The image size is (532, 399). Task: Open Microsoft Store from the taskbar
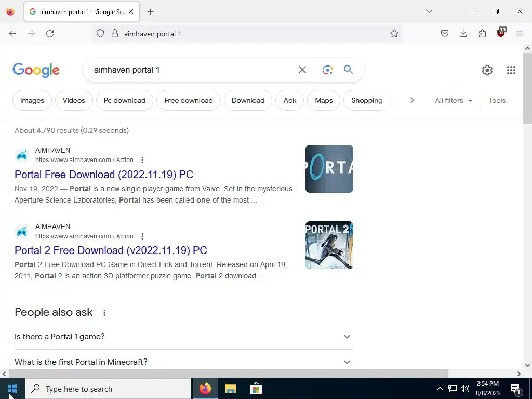[x=256, y=389]
